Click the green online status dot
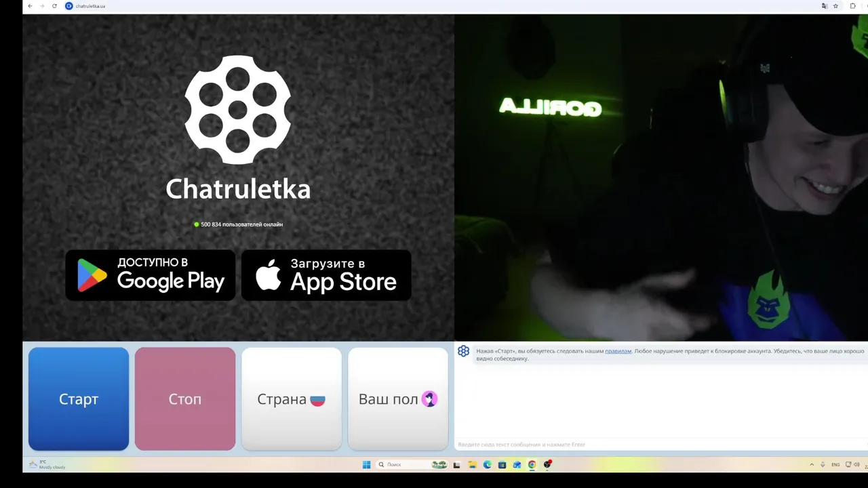 coord(197,224)
